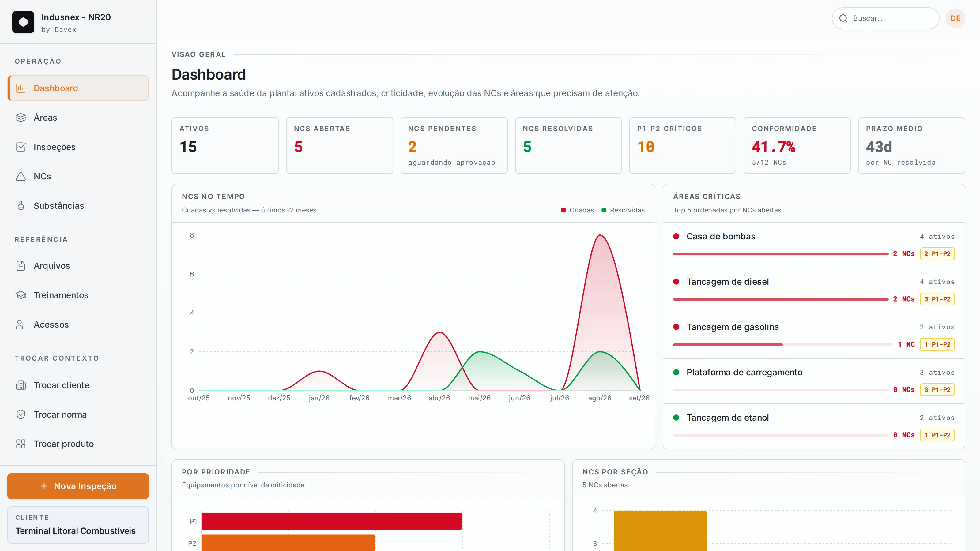Open the Cliente Terminal Litoral Combustíveis card
The image size is (980, 551).
[78, 525]
